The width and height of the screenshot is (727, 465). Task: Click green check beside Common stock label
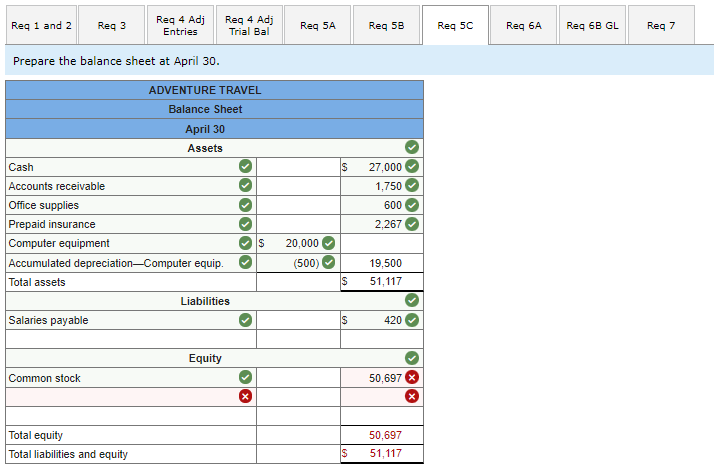[245, 377]
